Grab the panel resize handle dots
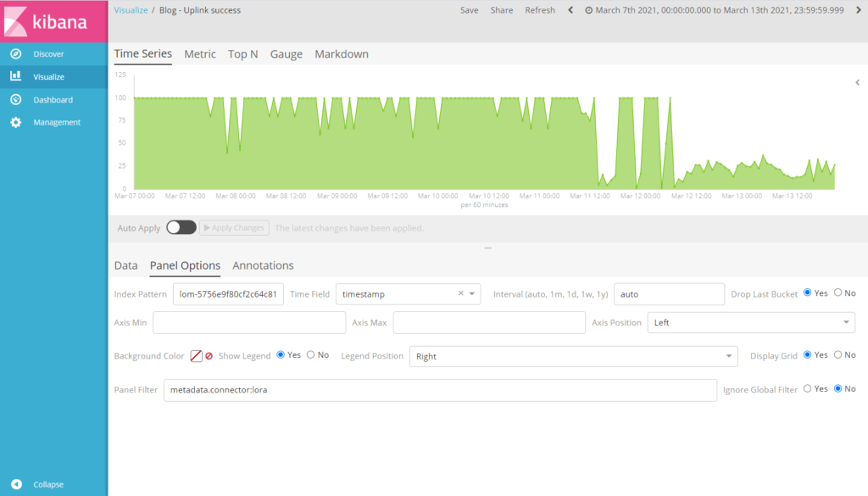 [x=487, y=248]
